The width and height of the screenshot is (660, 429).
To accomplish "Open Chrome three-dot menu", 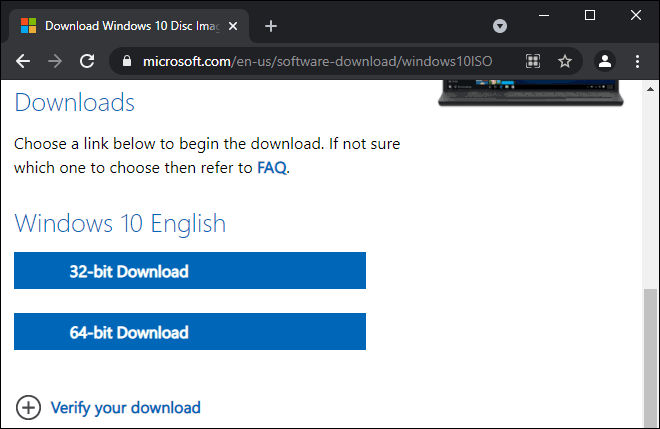I will 637,61.
